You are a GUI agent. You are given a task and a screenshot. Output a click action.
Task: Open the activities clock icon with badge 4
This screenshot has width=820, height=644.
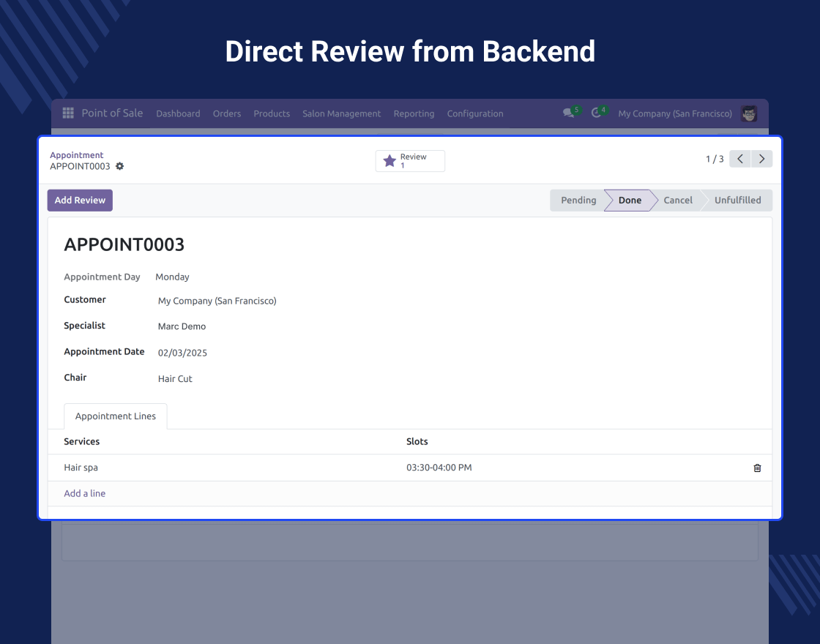pos(596,113)
